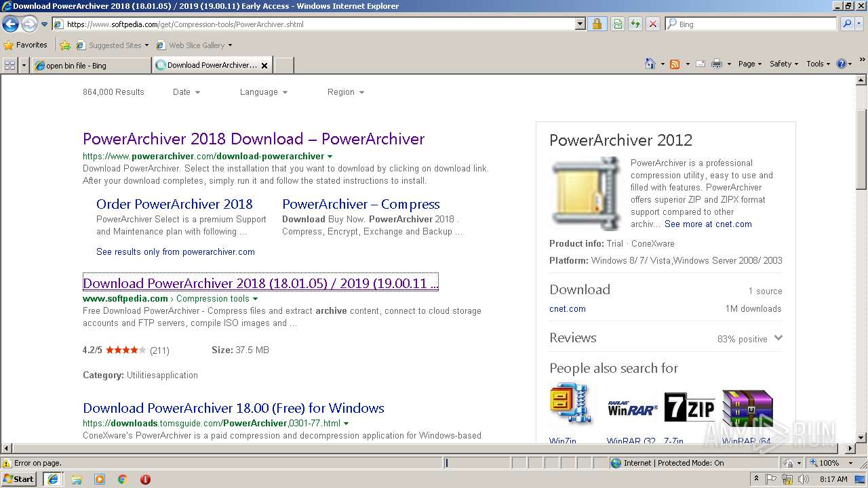Click the WinRAR logo thumbnail
The height and width of the screenshot is (488, 868).
coord(632,407)
